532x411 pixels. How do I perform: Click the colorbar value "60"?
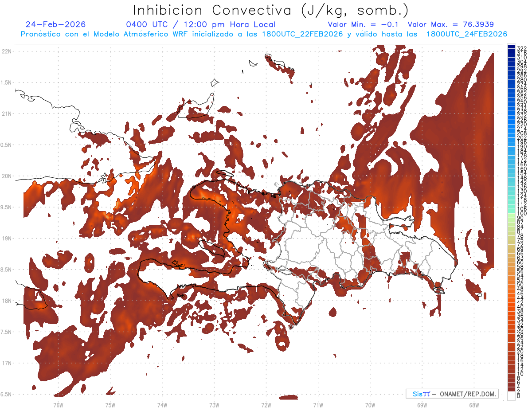(520, 262)
